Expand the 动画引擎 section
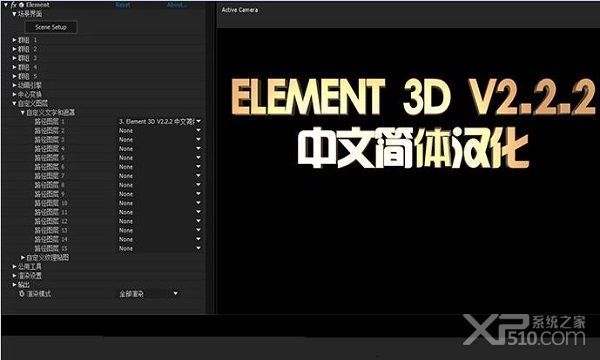 point(14,85)
